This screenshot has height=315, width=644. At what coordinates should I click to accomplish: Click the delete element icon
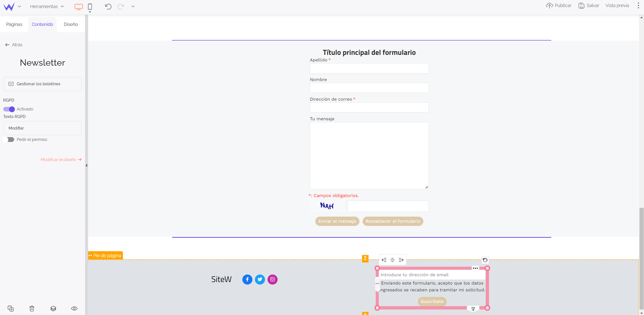click(32, 308)
